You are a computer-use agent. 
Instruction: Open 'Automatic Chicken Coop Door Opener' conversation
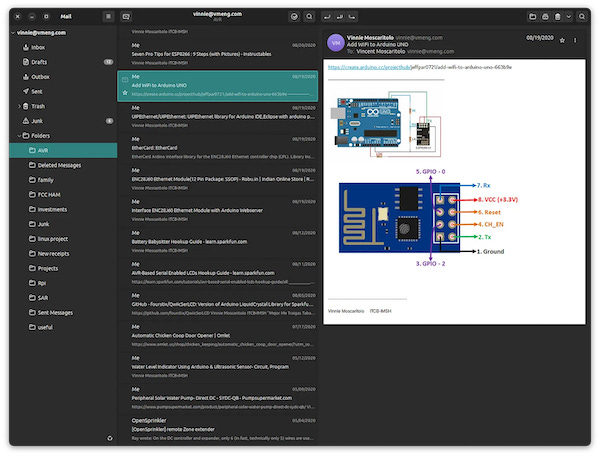217,336
